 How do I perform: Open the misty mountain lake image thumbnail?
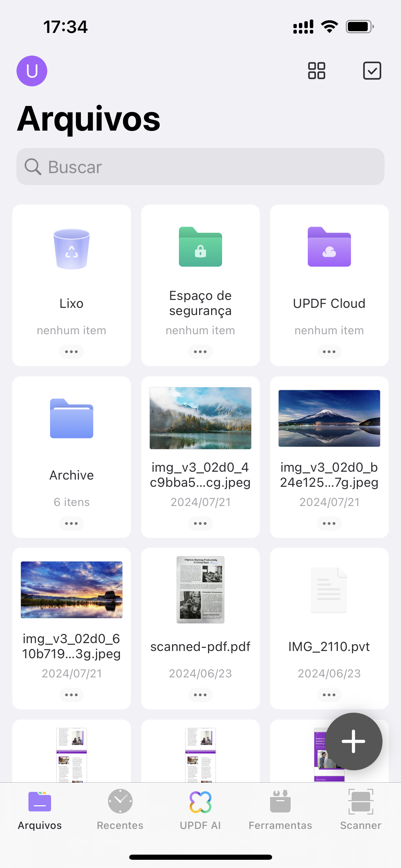point(200,418)
